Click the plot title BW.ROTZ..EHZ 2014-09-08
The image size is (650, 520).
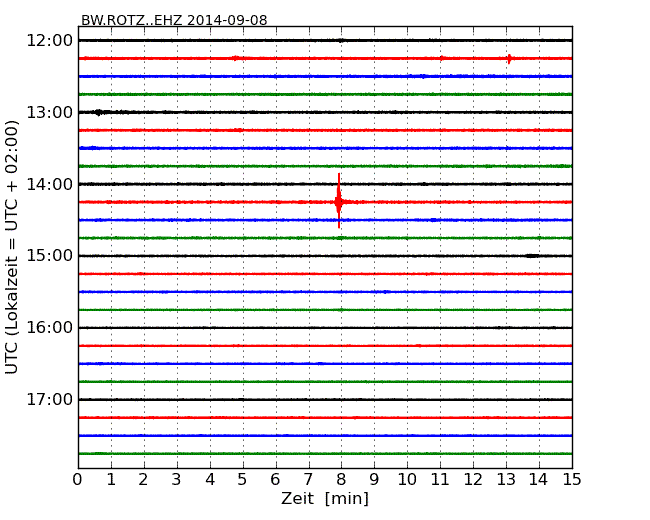tap(174, 20)
